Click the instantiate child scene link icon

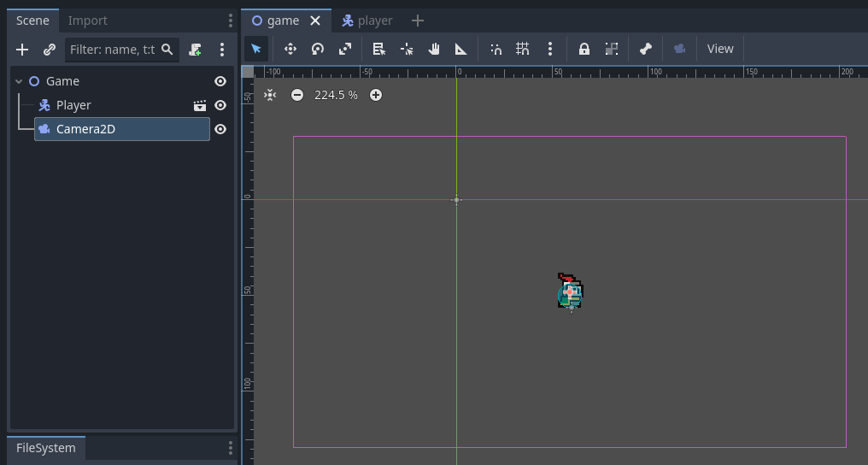click(50, 50)
